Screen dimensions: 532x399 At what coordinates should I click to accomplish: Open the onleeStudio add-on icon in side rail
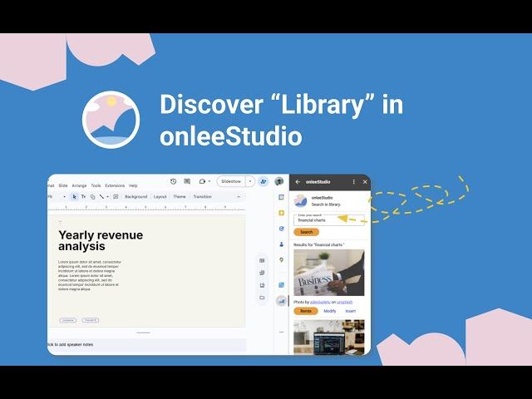click(x=281, y=301)
